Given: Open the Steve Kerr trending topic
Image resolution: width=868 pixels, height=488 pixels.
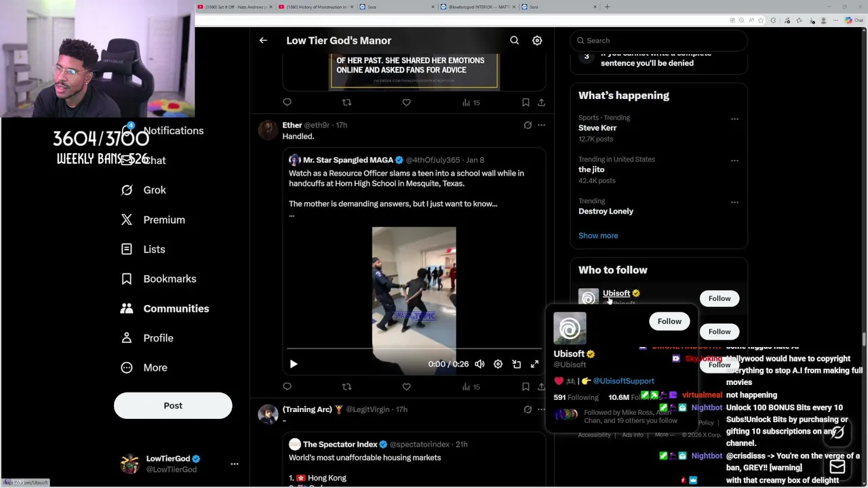Looking at the screenshot, I should click(597, 128).
